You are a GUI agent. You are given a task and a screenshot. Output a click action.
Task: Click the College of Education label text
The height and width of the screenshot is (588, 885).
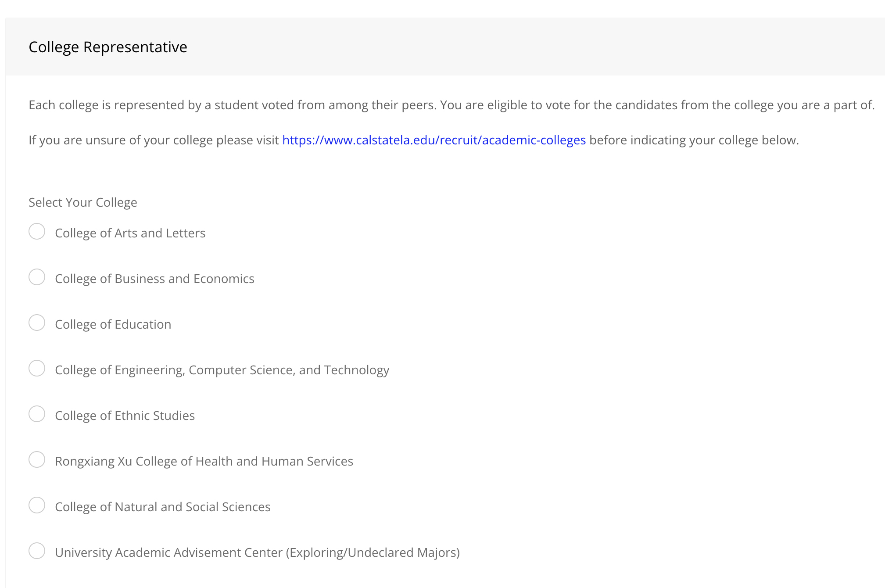[x=113, y=324]
